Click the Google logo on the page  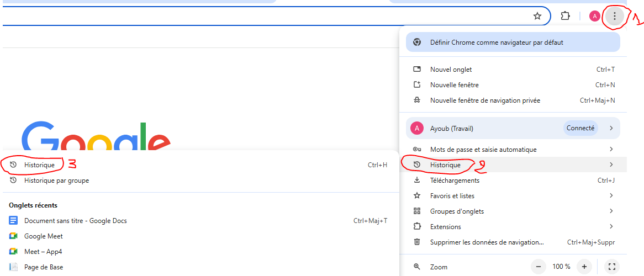[97, 136]
